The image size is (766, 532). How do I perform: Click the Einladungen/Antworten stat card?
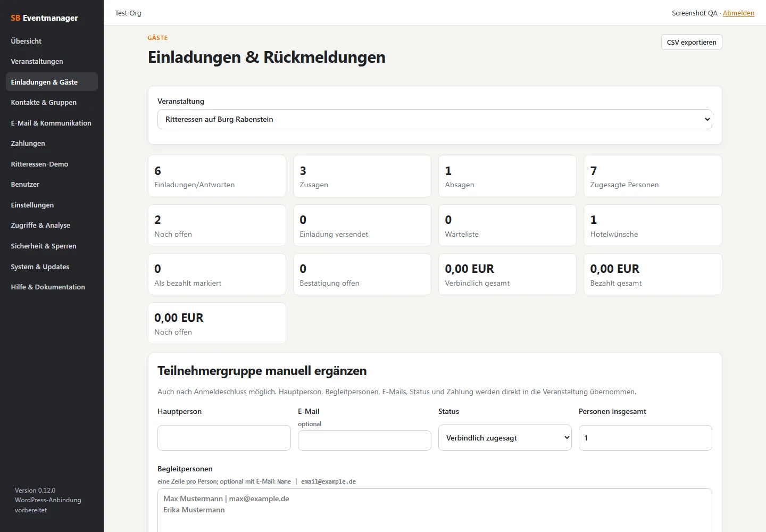(217, 176)
